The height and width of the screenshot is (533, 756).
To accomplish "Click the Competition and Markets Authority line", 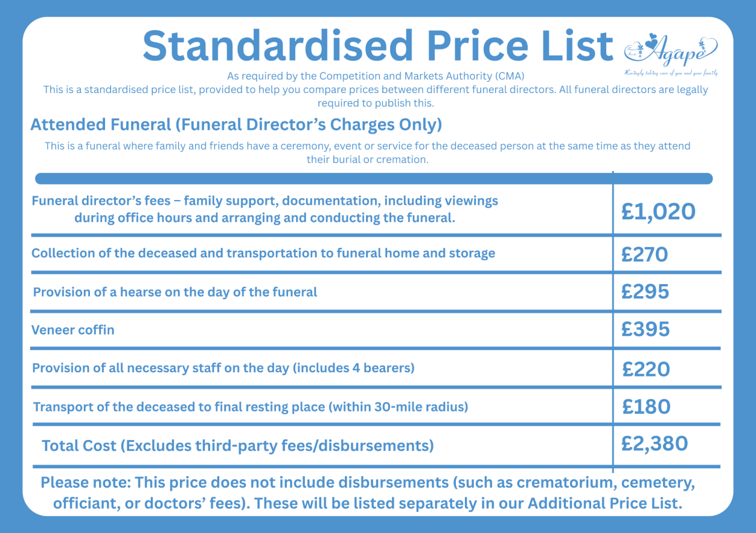I will click(x=376, y=76).
